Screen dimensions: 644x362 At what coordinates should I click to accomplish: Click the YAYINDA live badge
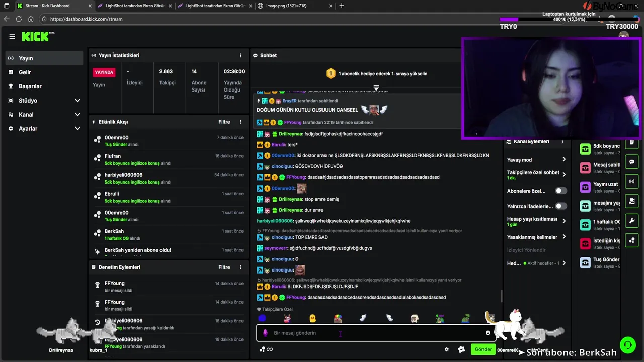point(104,72)
